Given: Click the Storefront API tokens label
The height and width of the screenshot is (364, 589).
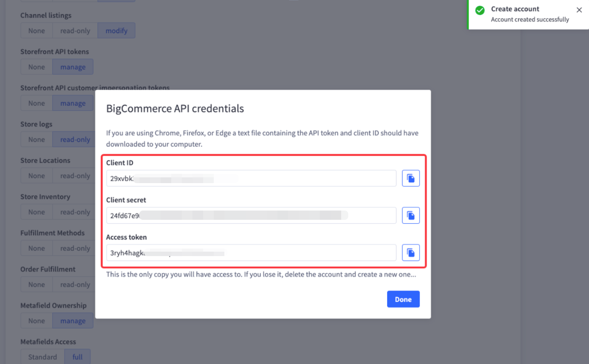Looking at the screenshot, I should (54, 52).
